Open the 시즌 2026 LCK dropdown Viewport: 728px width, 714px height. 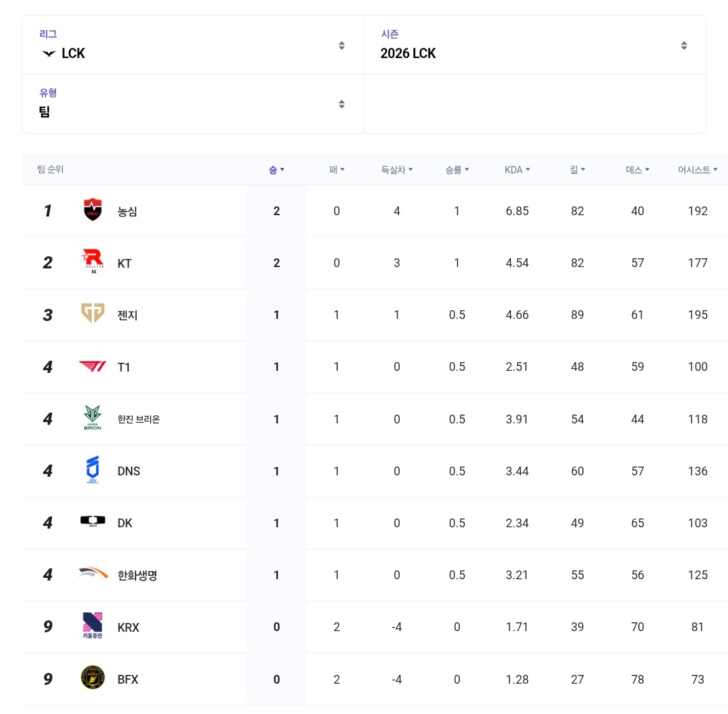(534, 45)
